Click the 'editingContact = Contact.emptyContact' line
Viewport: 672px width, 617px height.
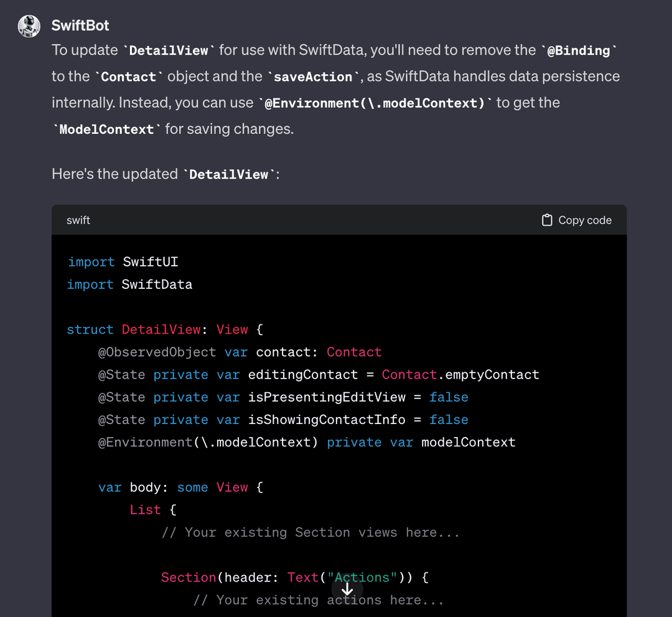point(319,374)
